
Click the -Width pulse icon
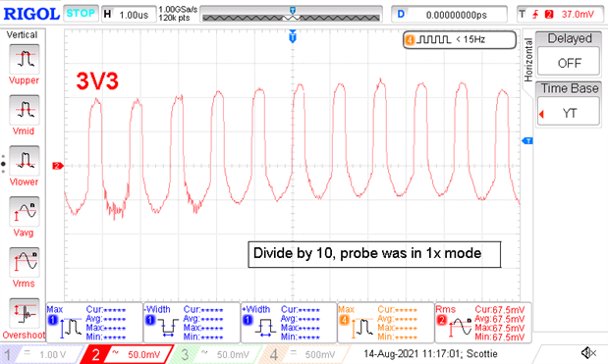[x=168, y=328]
